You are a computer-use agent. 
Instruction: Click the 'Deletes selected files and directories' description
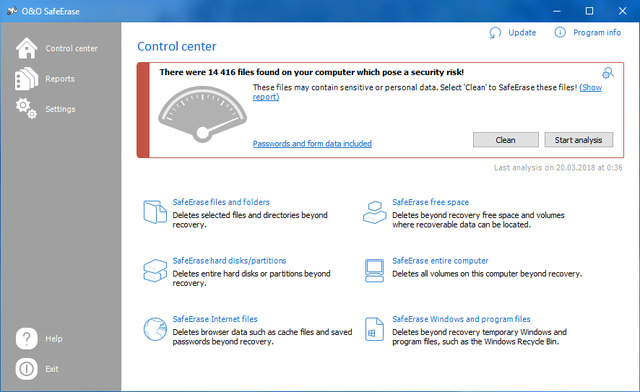point(250,220)
